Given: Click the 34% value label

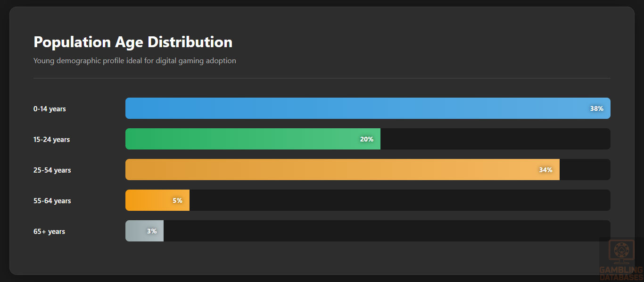Looking at the screenshot, I should (545, 170).
